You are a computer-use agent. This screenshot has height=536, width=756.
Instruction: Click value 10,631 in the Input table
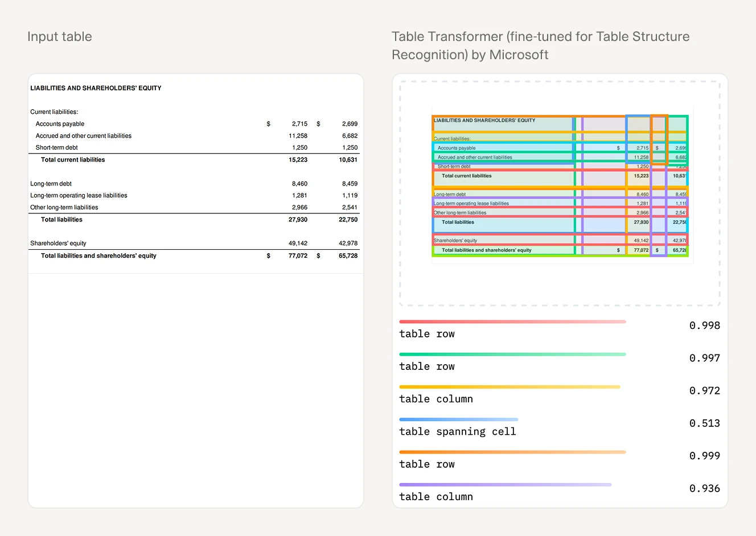(x=348, y=159)
